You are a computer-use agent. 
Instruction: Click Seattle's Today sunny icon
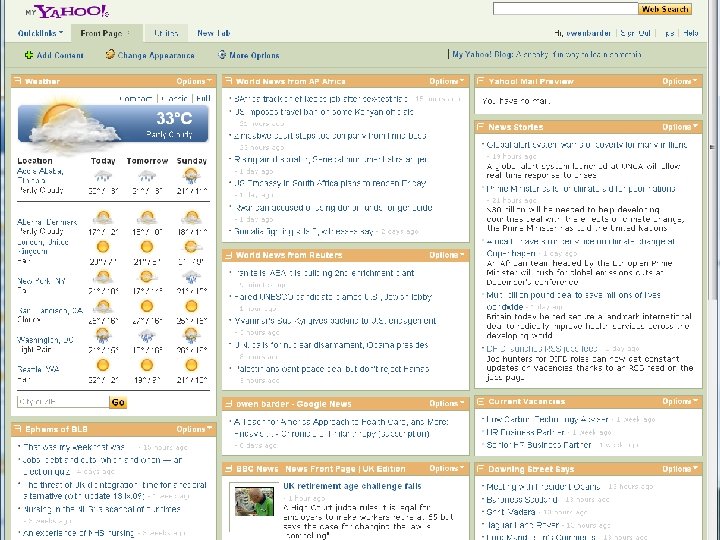tap(103, 366)
